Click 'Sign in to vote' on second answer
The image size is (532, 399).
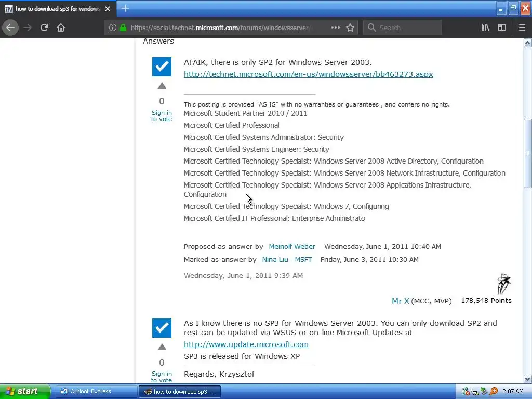click(162, 377)
